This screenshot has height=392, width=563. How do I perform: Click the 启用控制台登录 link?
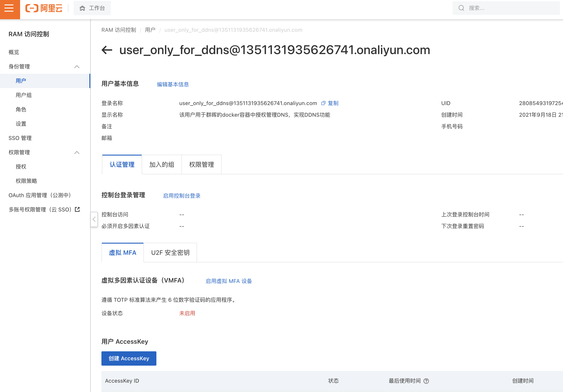[182, 196]
